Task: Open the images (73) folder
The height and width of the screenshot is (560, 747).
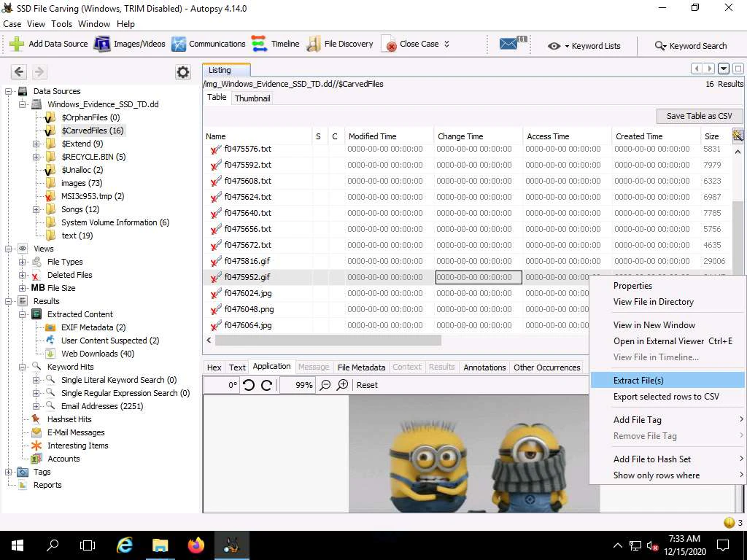Action: [82, 183]
